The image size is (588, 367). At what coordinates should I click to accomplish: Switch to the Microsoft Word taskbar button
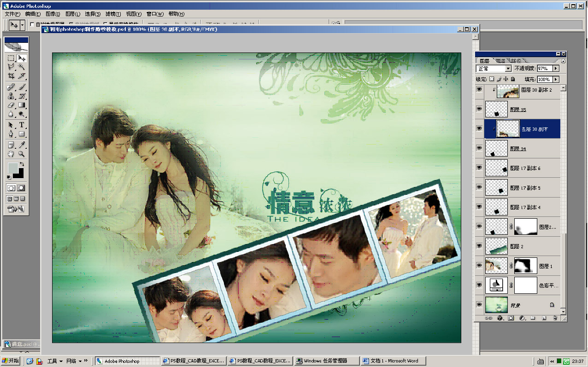[394, 361]
